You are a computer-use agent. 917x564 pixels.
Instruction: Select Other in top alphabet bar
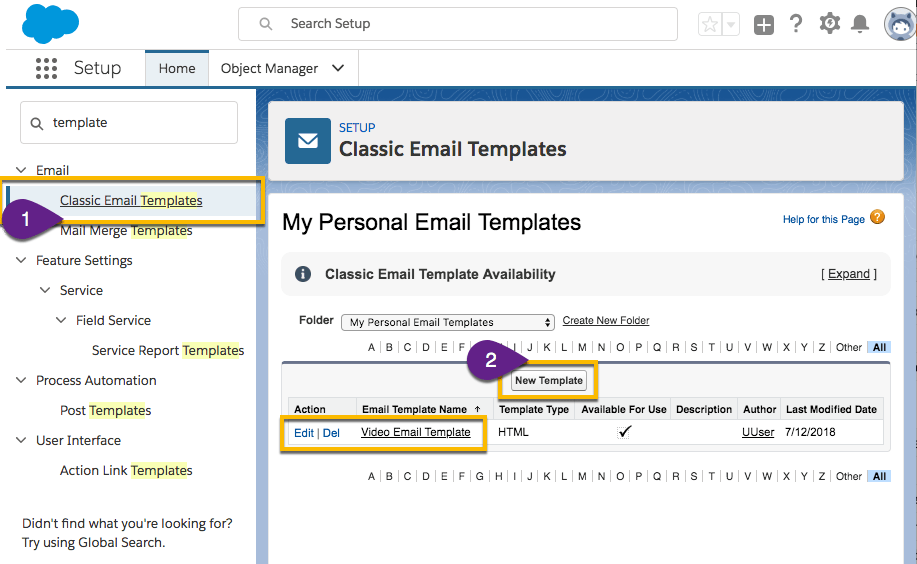[x=849, y=348]
